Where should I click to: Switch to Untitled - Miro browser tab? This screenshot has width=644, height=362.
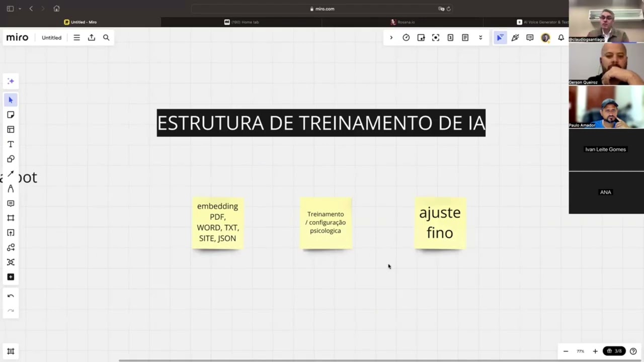click(x=80, y=22)
